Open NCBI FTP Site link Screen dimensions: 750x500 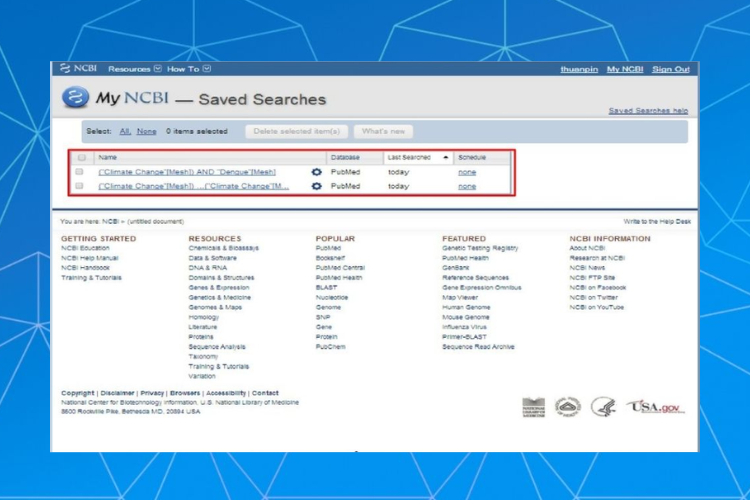[x=592, y=278]
